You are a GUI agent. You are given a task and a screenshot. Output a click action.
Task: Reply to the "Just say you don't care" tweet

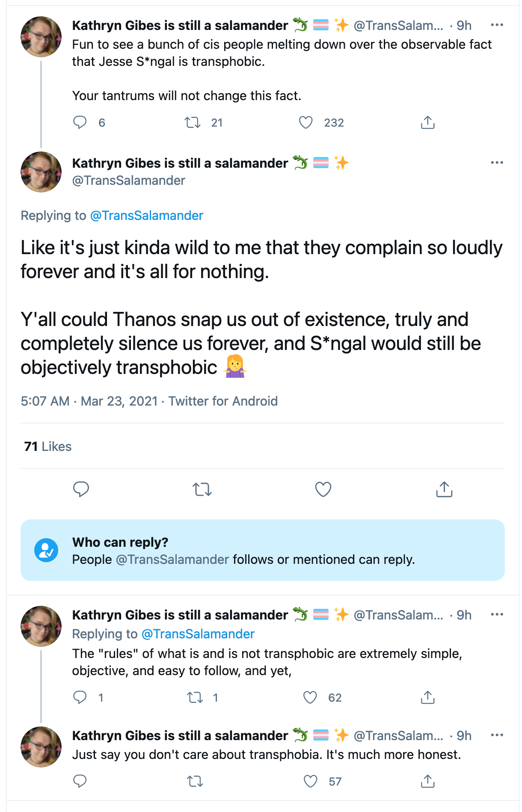click(80, 781)
